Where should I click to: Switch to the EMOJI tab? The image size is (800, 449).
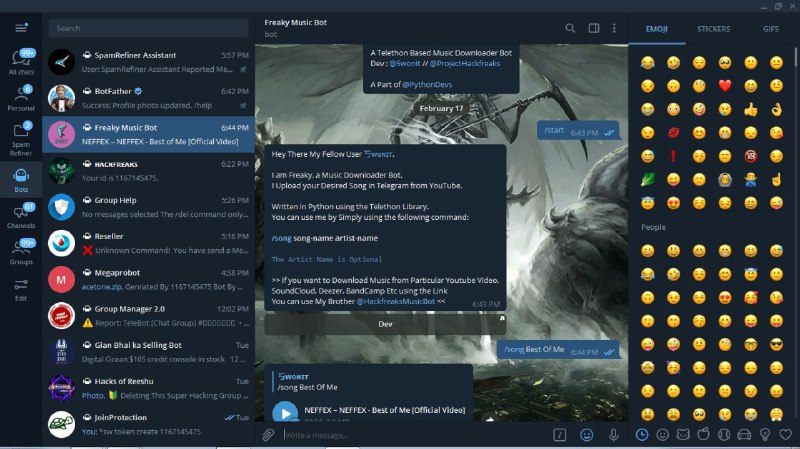[x=657, y=29]
